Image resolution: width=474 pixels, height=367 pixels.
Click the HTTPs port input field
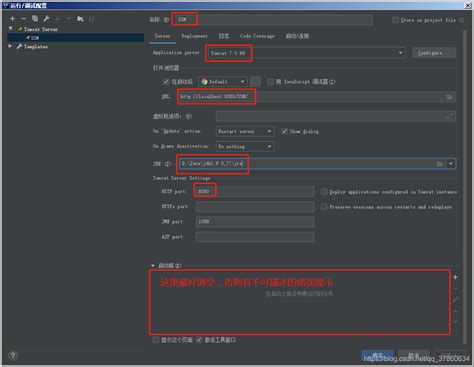tap(255, 207)
